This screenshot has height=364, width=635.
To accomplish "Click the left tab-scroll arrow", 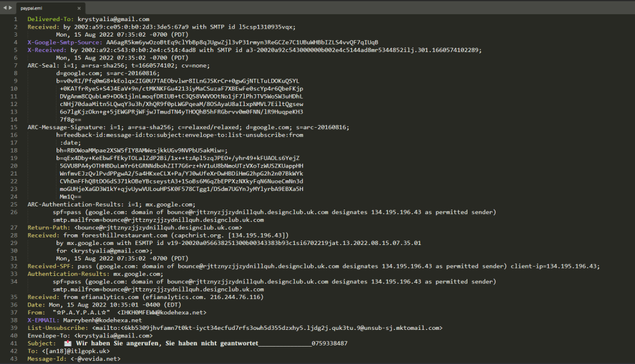I will 4,7.
